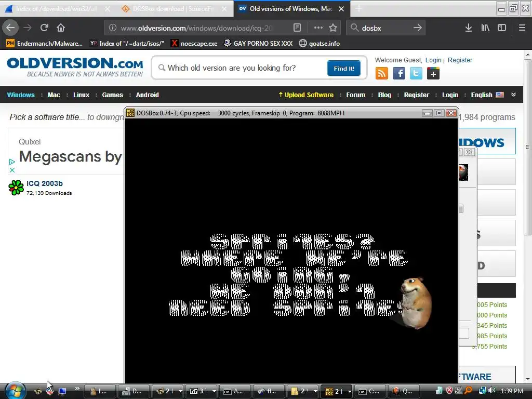Select English language option

coord(487,95)
